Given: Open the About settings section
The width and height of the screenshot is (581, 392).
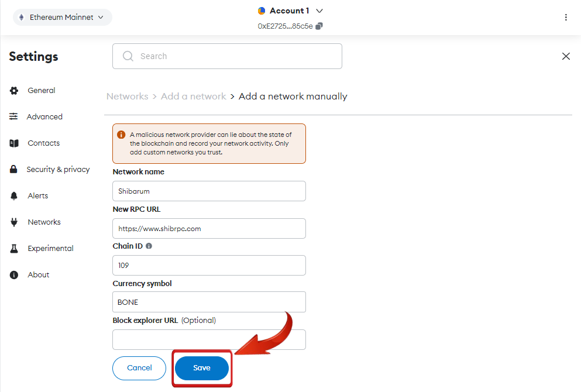Looking at the screenshot, I should point(38,274).
